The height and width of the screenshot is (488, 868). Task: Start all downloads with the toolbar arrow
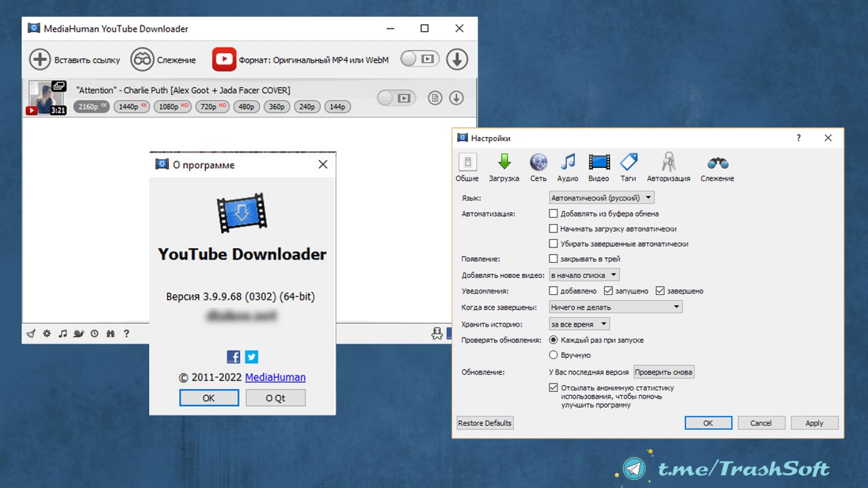(457, 60)
